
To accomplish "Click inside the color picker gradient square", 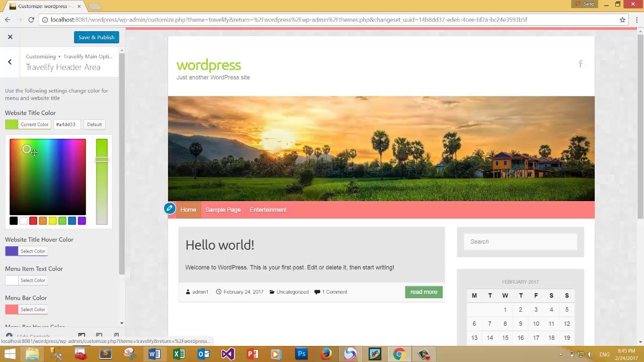I will coord(48,177).
